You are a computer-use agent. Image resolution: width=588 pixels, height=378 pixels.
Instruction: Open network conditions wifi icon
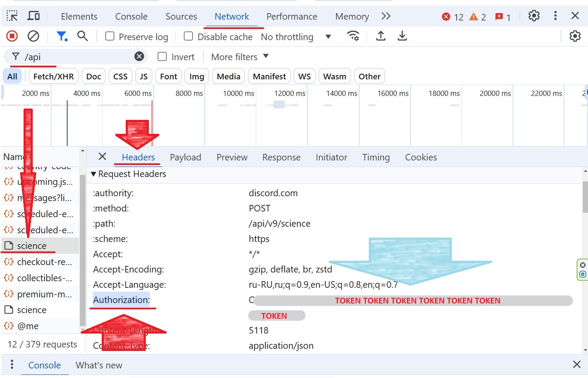coord(353,36)
